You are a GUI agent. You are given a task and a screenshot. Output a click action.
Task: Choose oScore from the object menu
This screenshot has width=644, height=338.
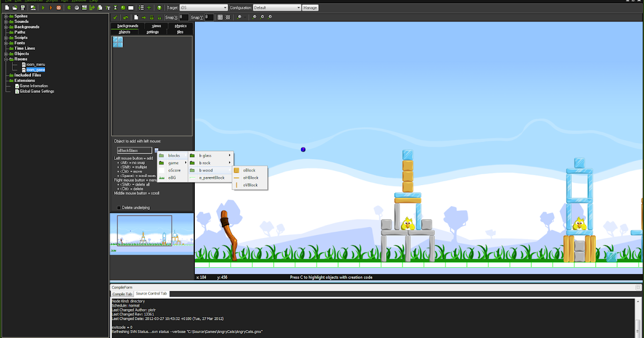[173, 170]
